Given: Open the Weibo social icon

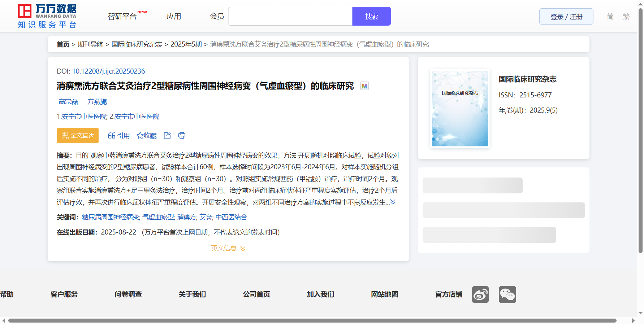Looking at the screenshot, I should point(480,294).
